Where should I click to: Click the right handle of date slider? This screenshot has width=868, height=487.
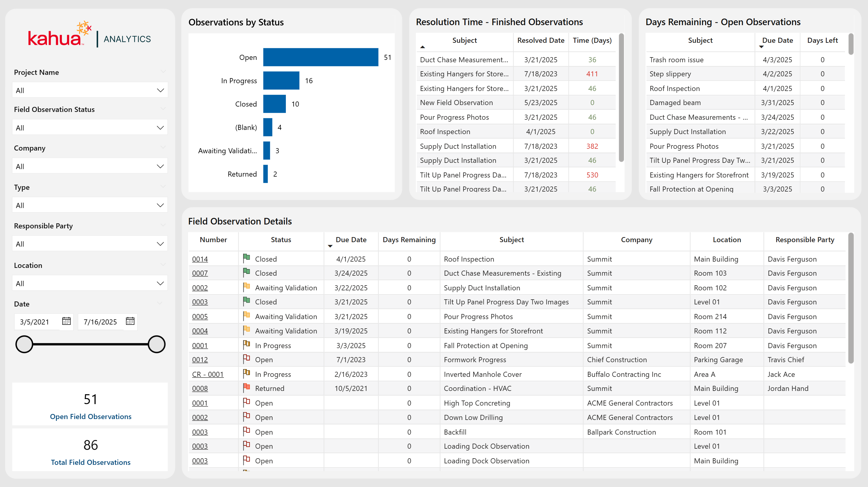[x=157, y=344]
